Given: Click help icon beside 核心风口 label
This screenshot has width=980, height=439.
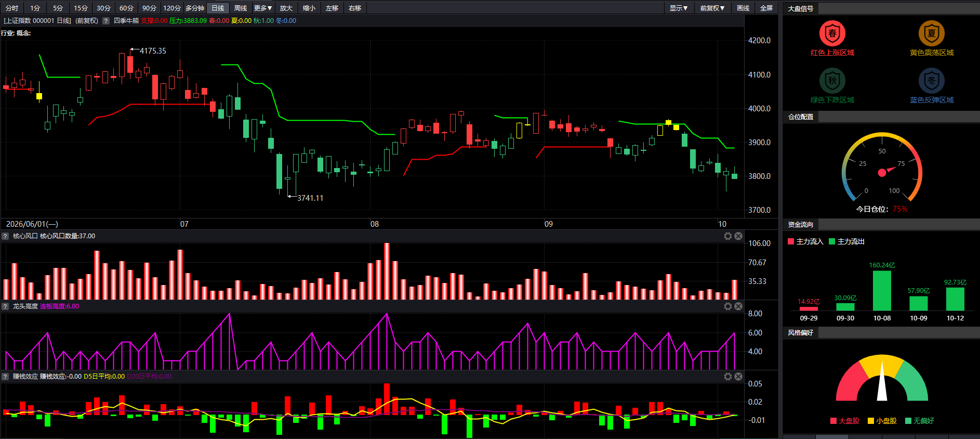Looking at the screenshot, I should (6, 236).
